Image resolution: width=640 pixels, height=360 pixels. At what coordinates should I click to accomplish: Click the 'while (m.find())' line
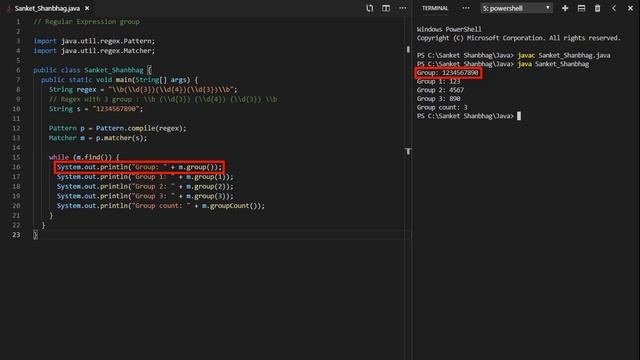click(84, 157)
